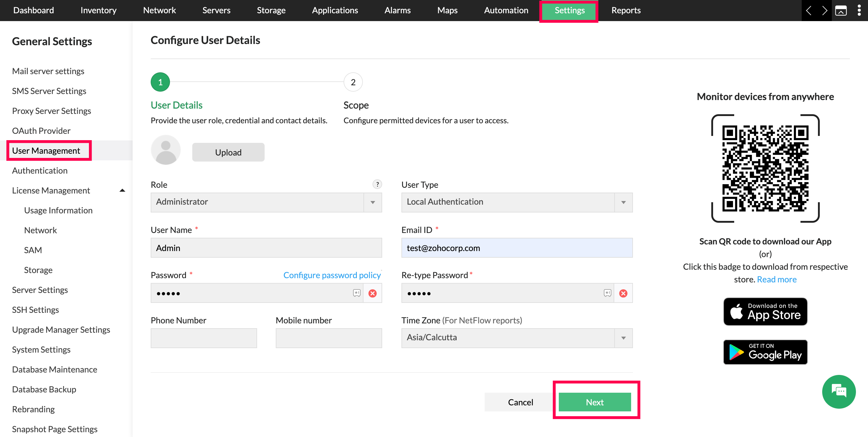Open OAuth Provider settings
The image size is (868, 437).
[41, 131]
